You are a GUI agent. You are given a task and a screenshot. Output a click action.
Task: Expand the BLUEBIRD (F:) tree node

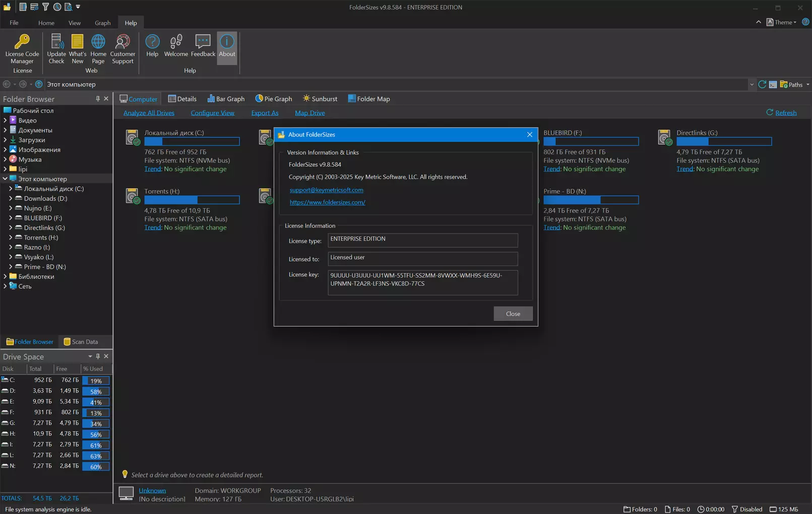(11, 218)
